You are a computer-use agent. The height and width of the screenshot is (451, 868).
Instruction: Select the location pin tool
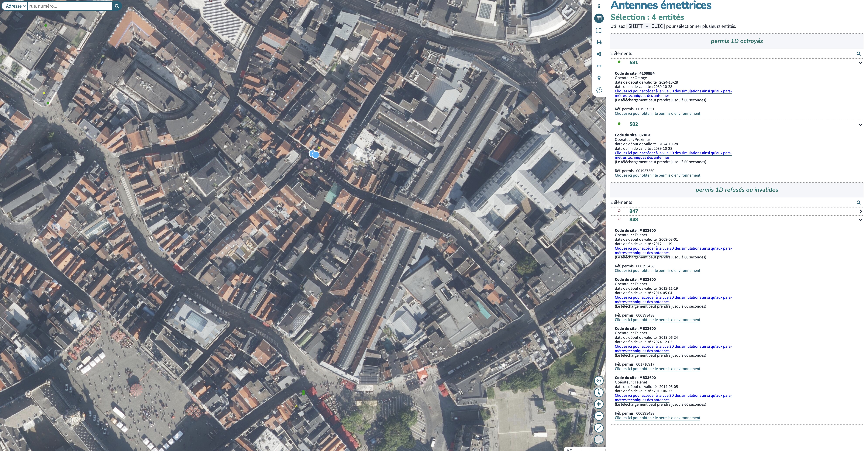point(599,78)
